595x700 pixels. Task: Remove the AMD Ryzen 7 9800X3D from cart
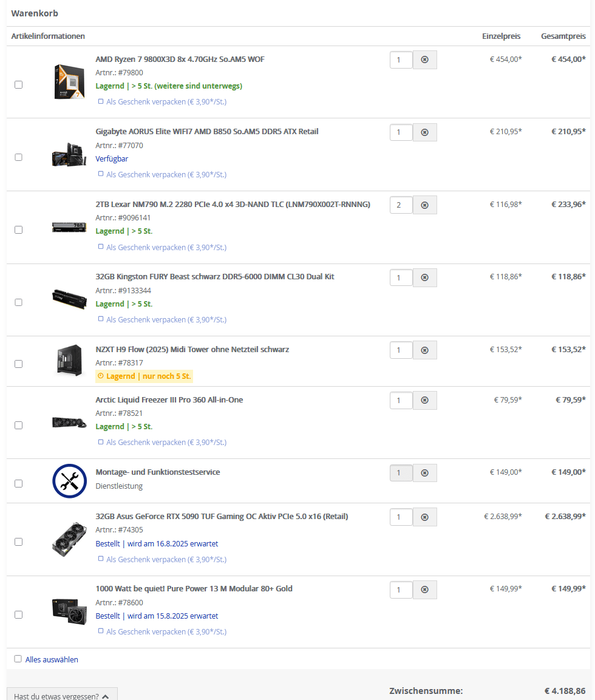coord(424,60)
